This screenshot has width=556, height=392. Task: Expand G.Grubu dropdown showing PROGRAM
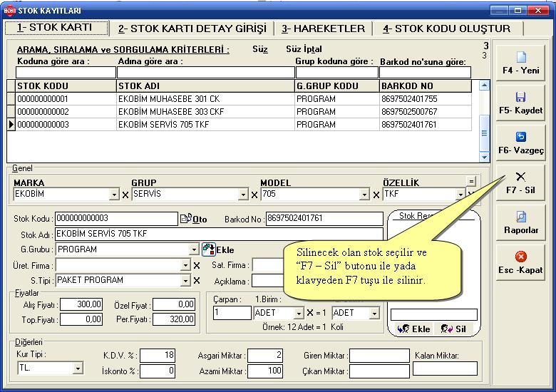coord(194,250)
